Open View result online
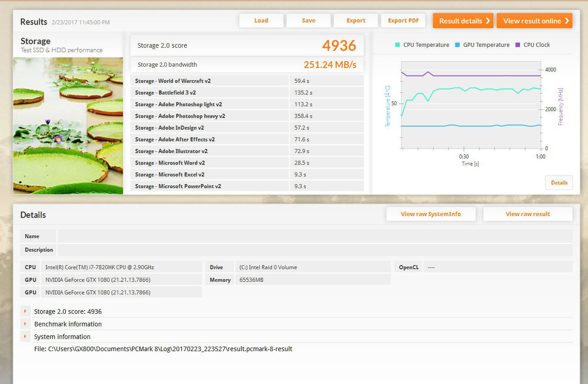The height and width of the screenshot is (384, 588). tap(534, 21)
